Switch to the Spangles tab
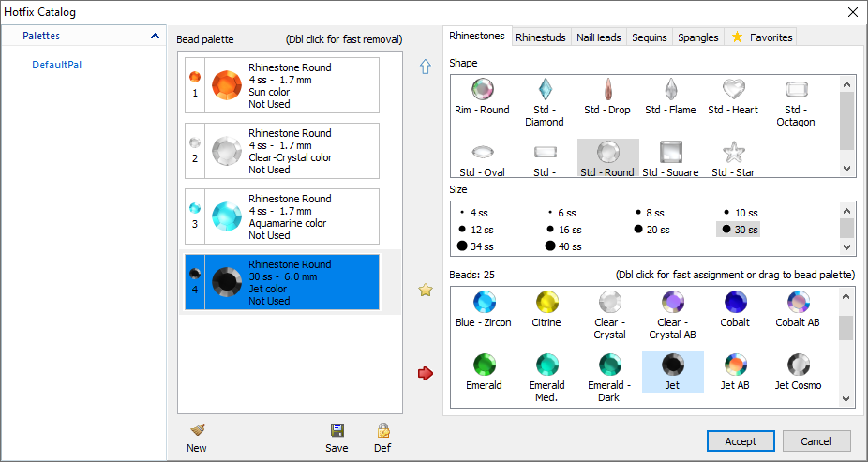The width and height of the screenshot is (868, 462). (698, 37)
